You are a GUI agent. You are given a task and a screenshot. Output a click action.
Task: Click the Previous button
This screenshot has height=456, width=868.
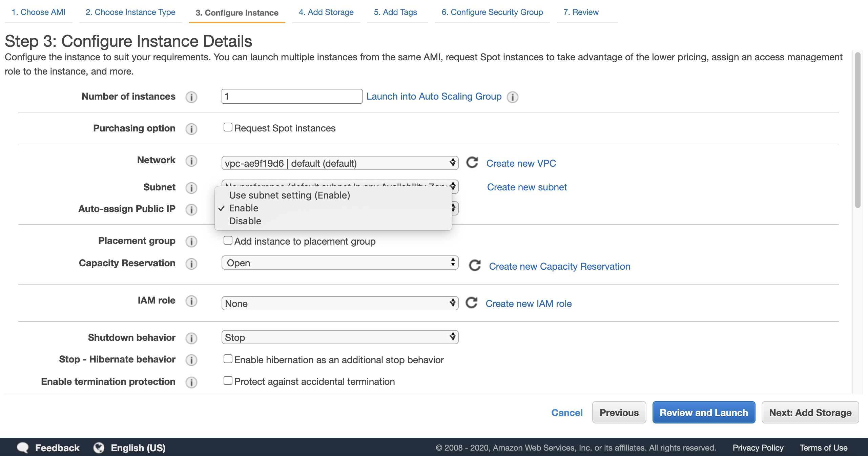(619, 413)
